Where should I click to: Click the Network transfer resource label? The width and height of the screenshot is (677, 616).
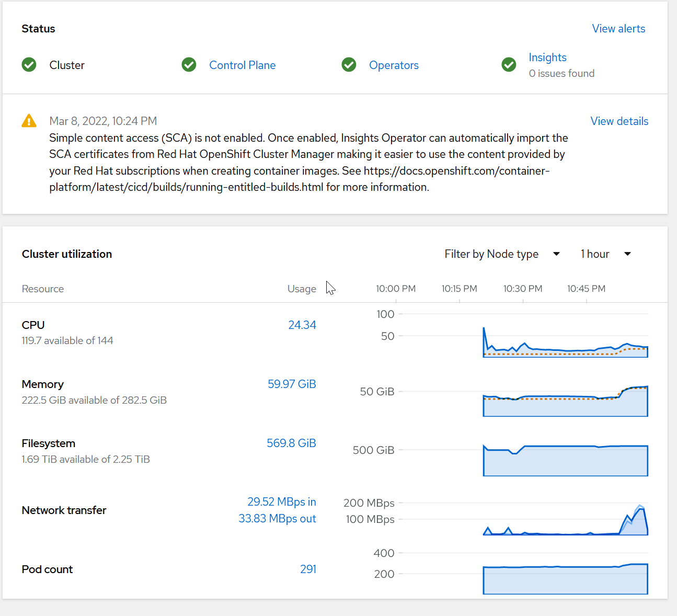[64, 510]
